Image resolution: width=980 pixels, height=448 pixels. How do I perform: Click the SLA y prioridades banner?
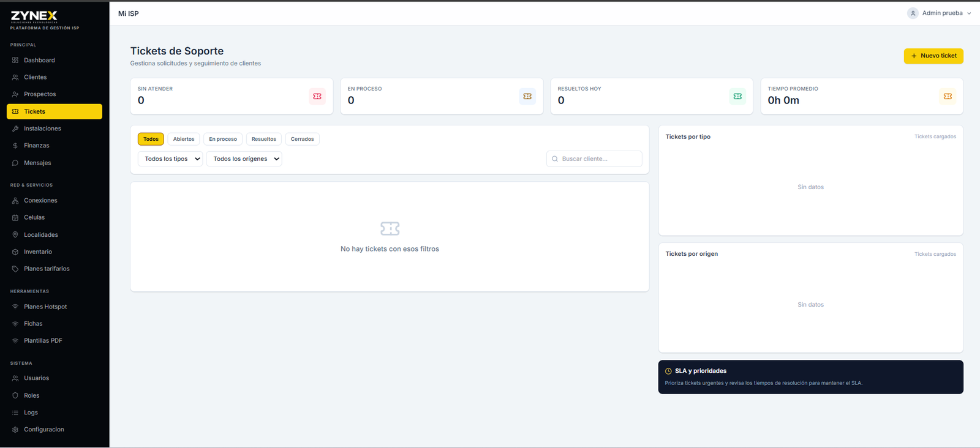(811, 377)
